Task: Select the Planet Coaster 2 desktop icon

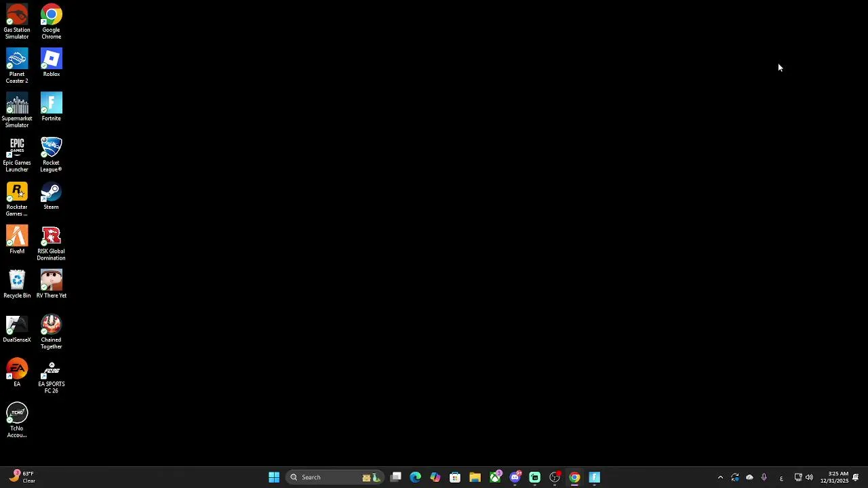Action: point(17,66)
